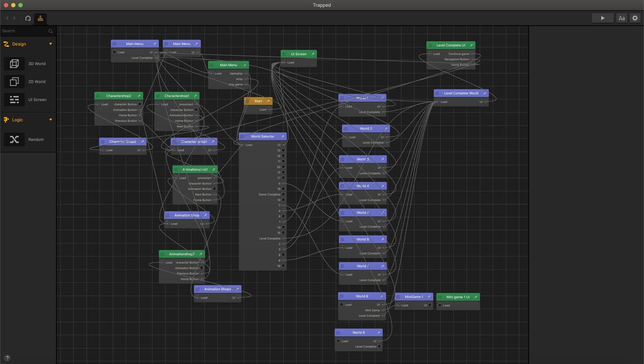This screenshot has height=364, width=644.
Task: Click output port 16 on World Selector
Action: (x=283, y=266)
